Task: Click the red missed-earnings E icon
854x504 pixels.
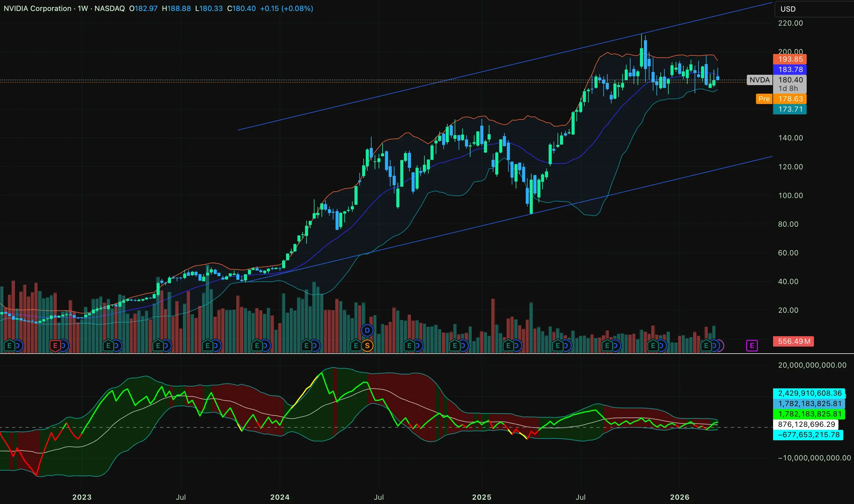Action: coord(55,346)
